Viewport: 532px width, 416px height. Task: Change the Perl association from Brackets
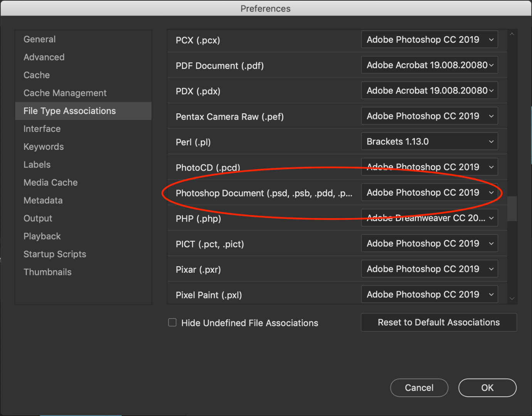(x=429, y=141)
